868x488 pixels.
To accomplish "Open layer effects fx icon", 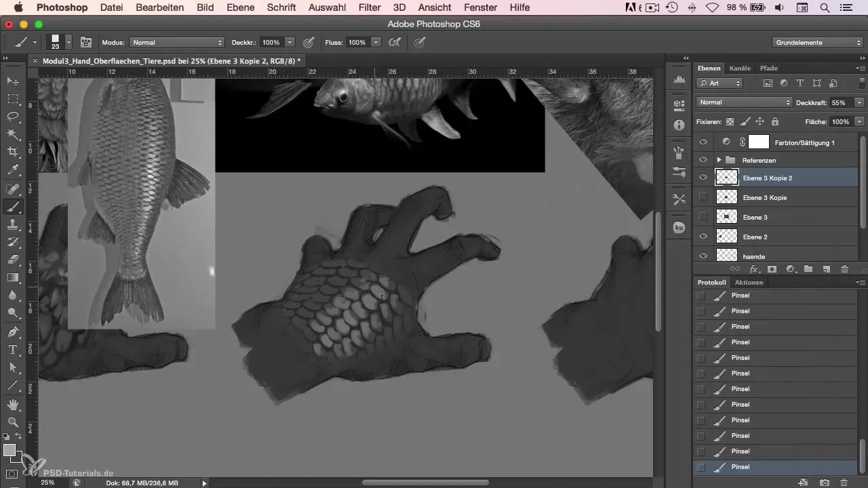I will click(753, 269).
